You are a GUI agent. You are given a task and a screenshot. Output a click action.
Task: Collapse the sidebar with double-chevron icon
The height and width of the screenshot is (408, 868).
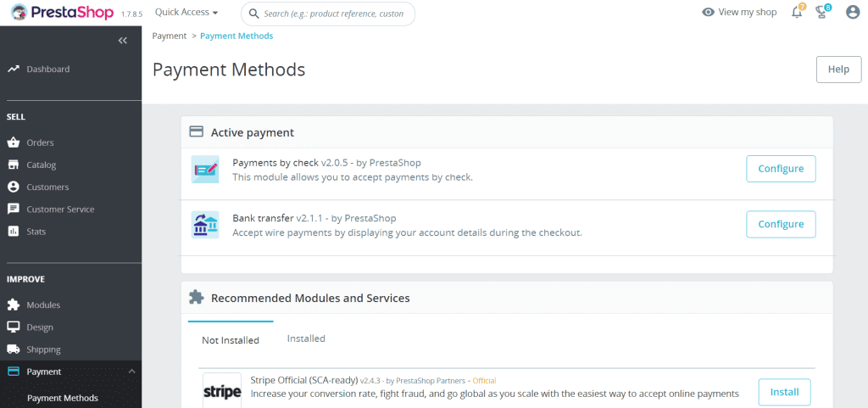coord(122,41)
